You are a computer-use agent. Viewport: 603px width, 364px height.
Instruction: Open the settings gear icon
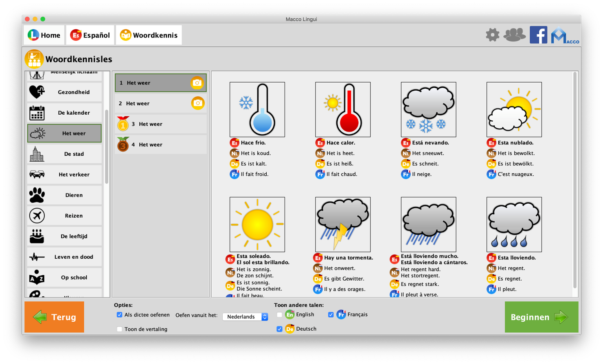point(492,35)
